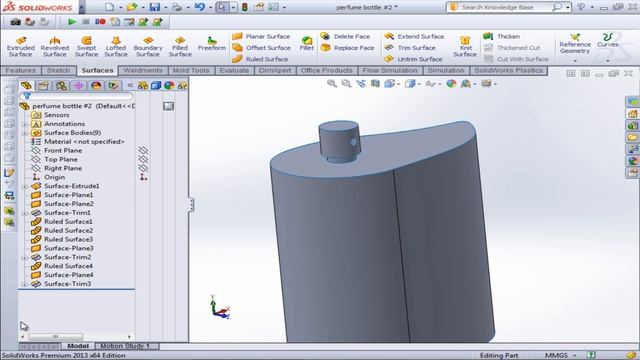This screenshot has width=640, height=360.
Task: Activate the Trim Surface tool
Action: click(409, 48)
